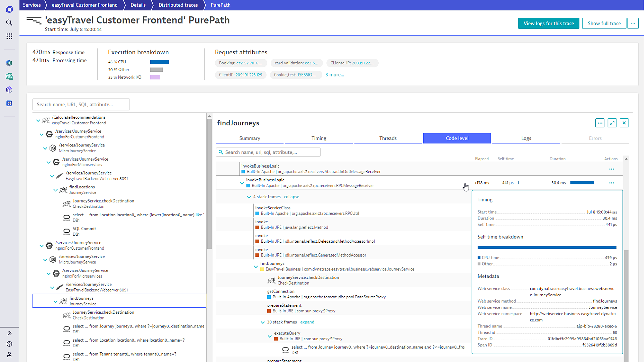Go to Distributed traces breadcrumb

point(178,5)
